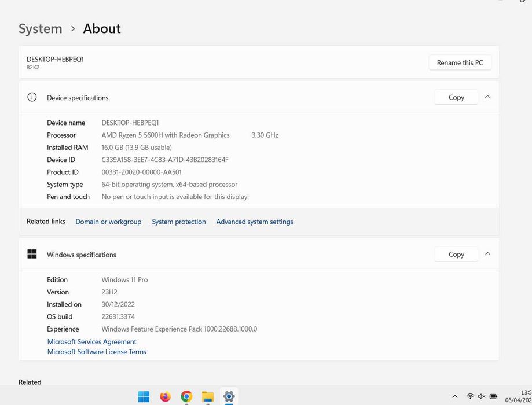
Task: Open the System protection link
Action: 179,222
